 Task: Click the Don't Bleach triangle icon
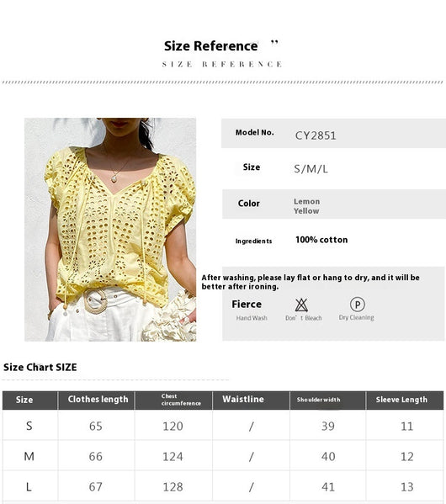pyautogui.click(x=301, y=305)
